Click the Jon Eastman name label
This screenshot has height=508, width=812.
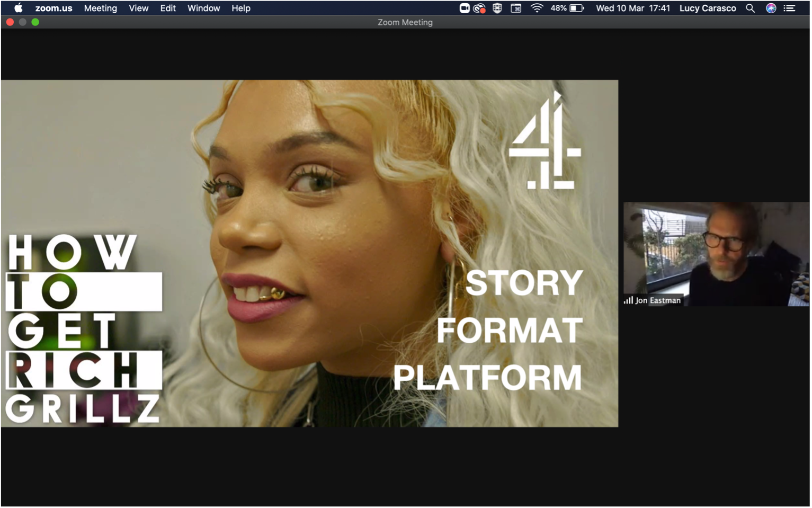click(658, 300)
